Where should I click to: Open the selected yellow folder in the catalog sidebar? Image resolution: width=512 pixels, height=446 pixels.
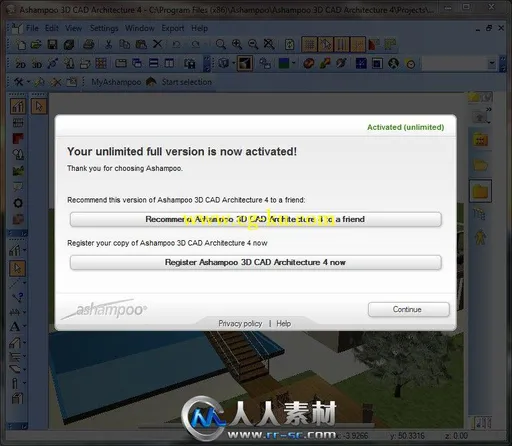pos(480,191)
